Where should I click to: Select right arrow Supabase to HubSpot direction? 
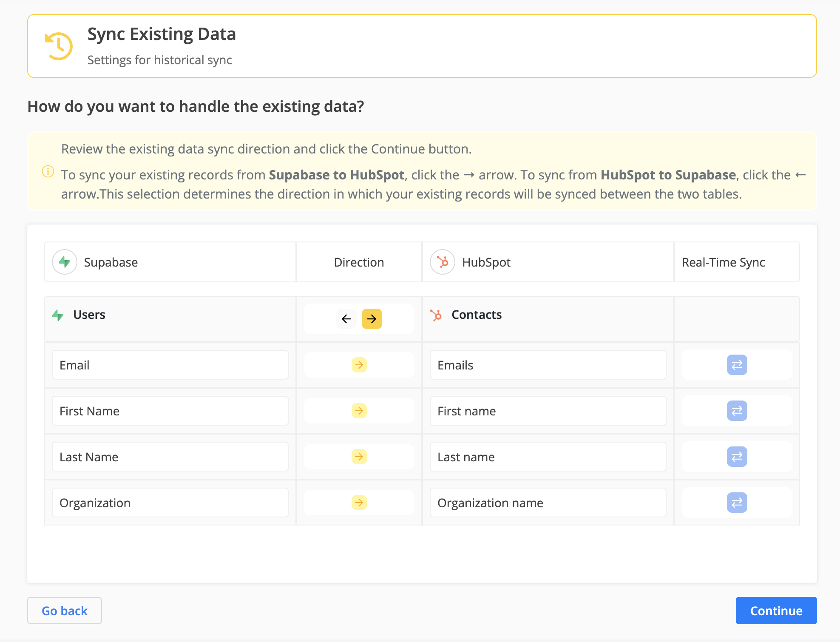(372, 319)
